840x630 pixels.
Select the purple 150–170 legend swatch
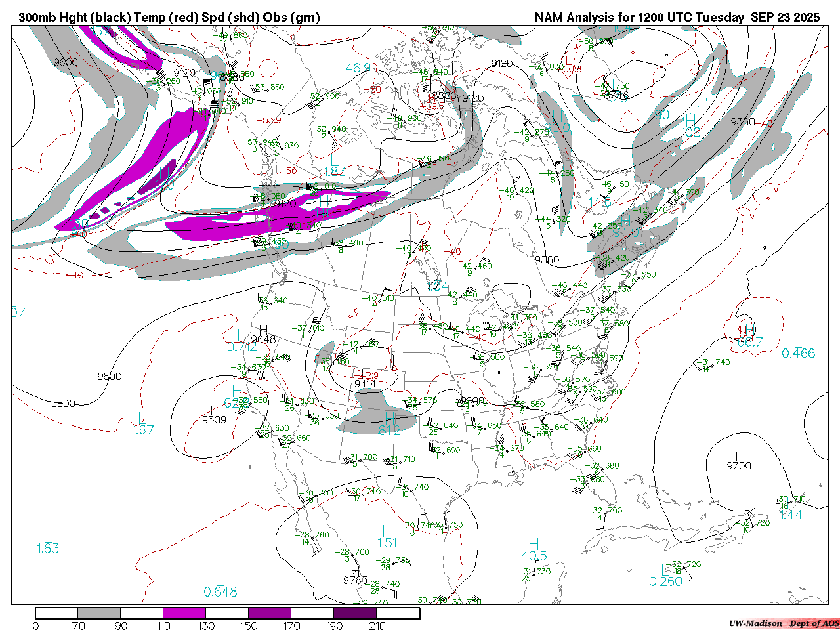269,613
